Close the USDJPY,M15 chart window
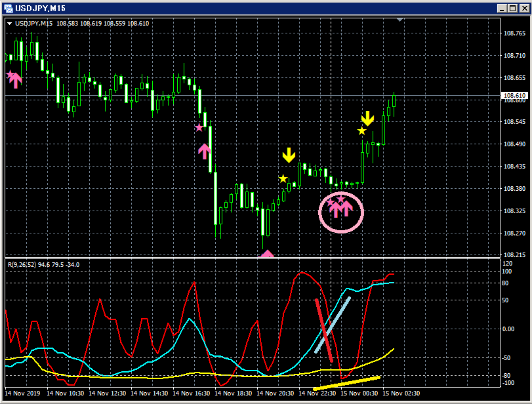The width and height of the screenshot is (532, 404). coord(524,9)
